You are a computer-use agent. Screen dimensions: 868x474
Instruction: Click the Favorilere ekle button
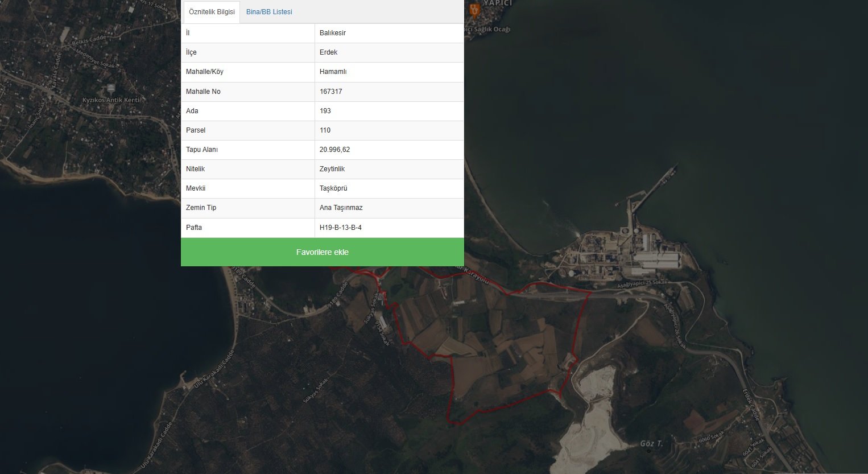323,252
